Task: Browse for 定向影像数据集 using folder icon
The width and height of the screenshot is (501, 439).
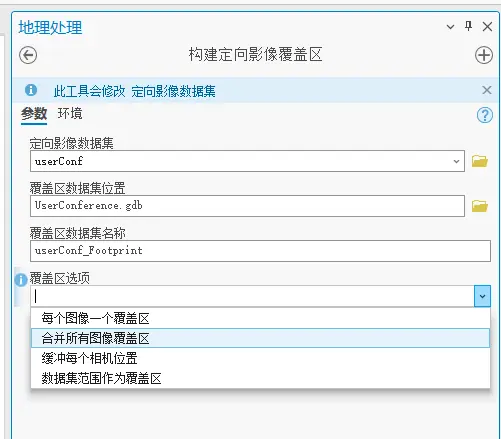Action: pos(480,161)
